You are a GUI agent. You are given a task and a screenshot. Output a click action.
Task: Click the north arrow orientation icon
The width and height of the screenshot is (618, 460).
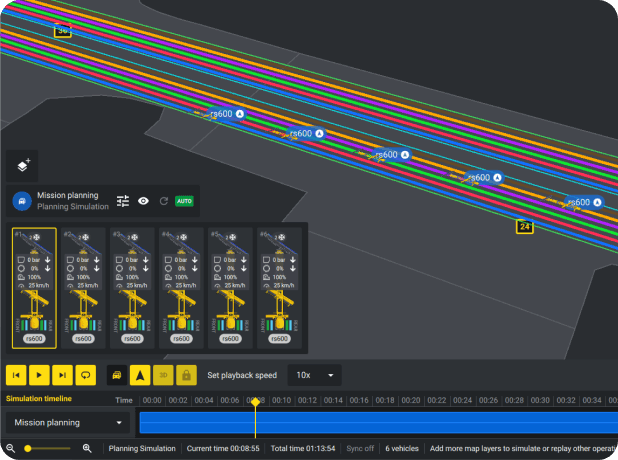tap(139, 375)
